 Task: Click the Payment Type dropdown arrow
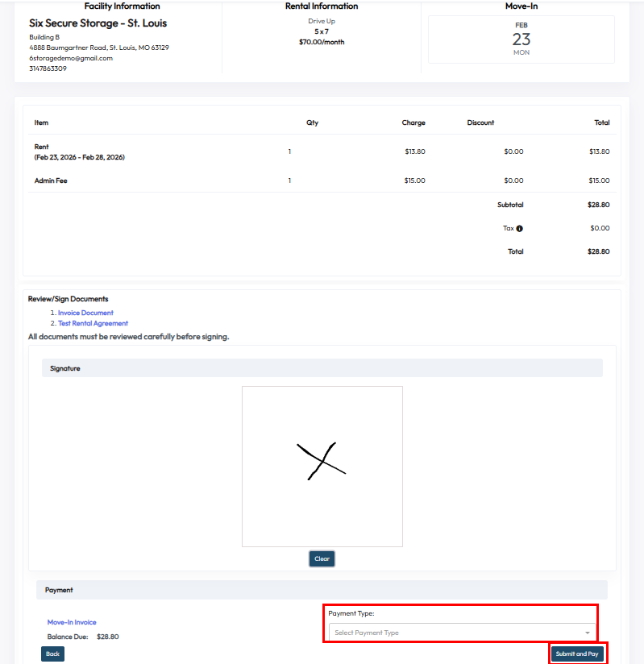(x=588, y=633)
